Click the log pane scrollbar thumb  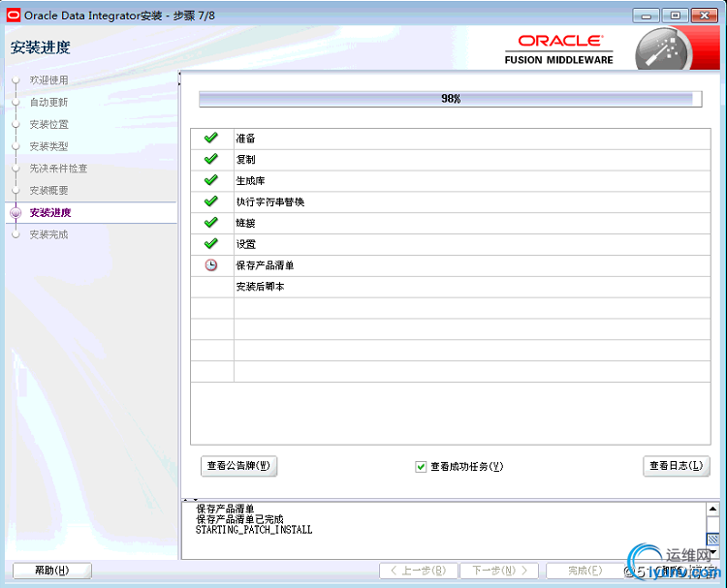coord(712,540)
